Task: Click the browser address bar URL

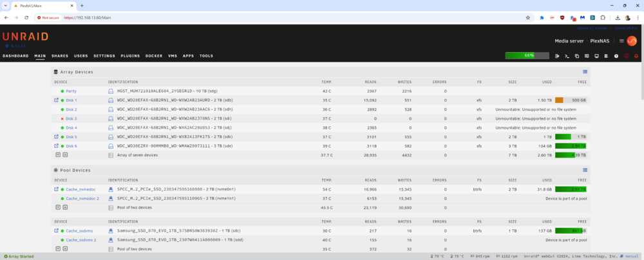Action: click(x=88, y=17)
